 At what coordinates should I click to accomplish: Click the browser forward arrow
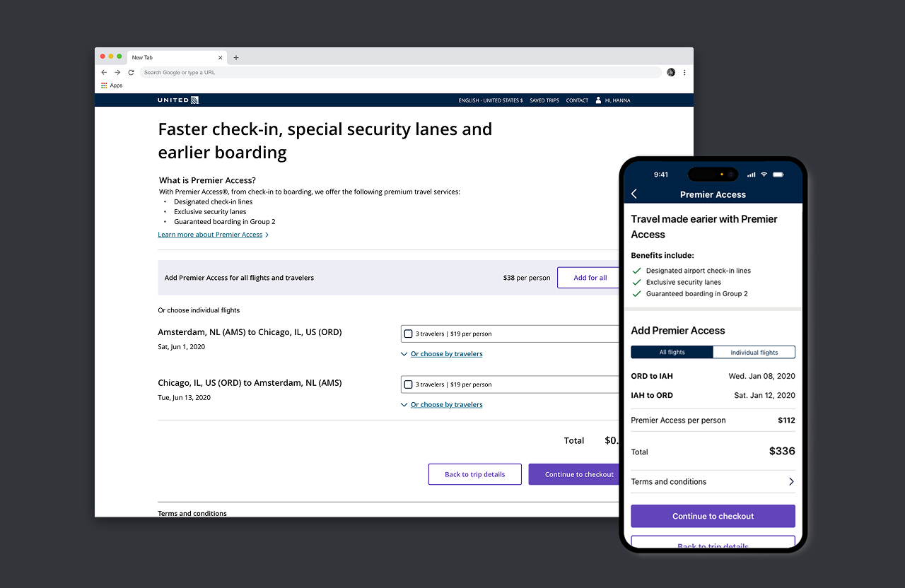click(x=117, y=72)
